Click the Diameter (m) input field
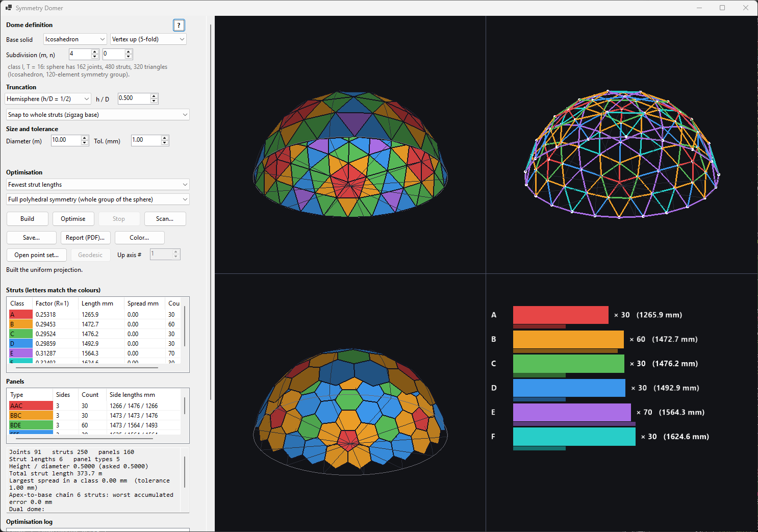The width and height of the screenshot is (758, 532). coord(66,140)
